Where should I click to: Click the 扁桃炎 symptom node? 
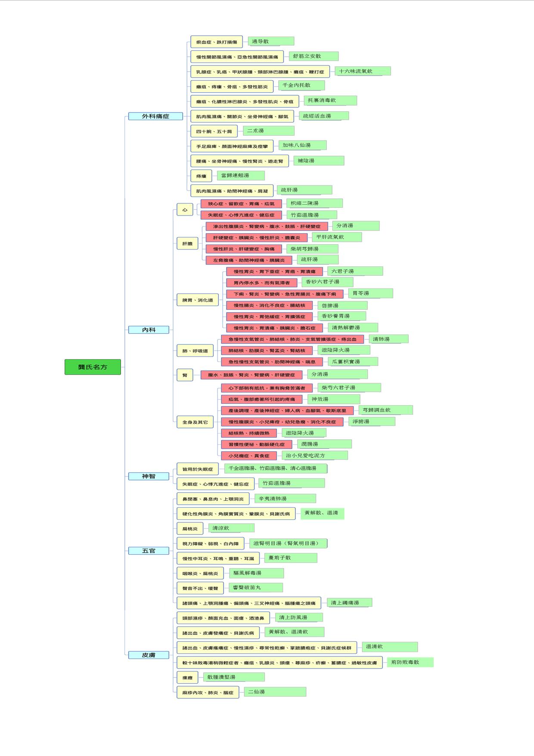pyautogui.click(x=190, y=528)
